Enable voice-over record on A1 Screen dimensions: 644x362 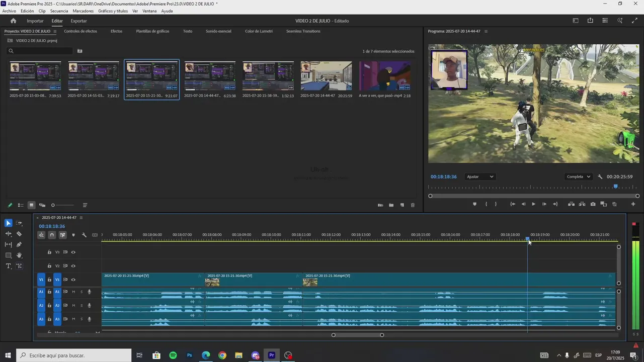point(90,292)
